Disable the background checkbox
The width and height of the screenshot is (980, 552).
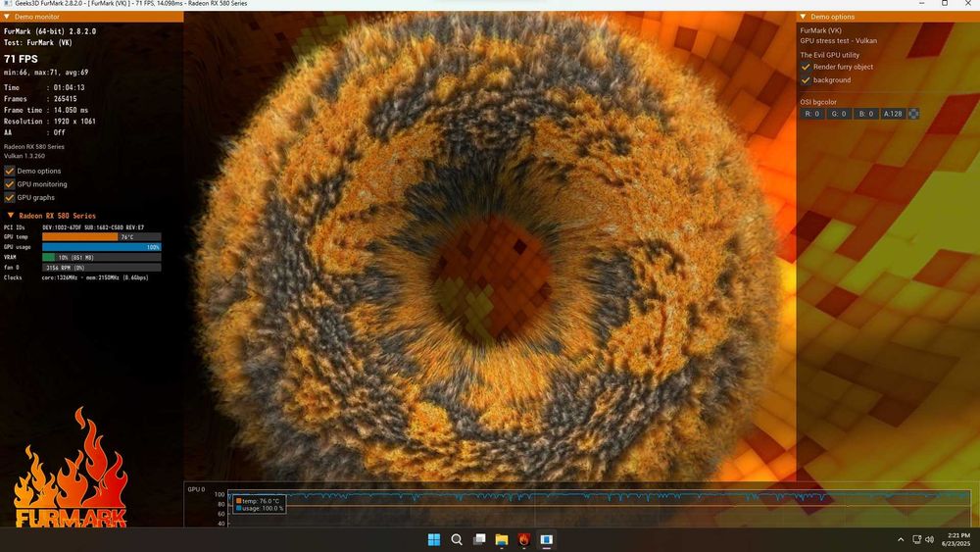(806, 80)
